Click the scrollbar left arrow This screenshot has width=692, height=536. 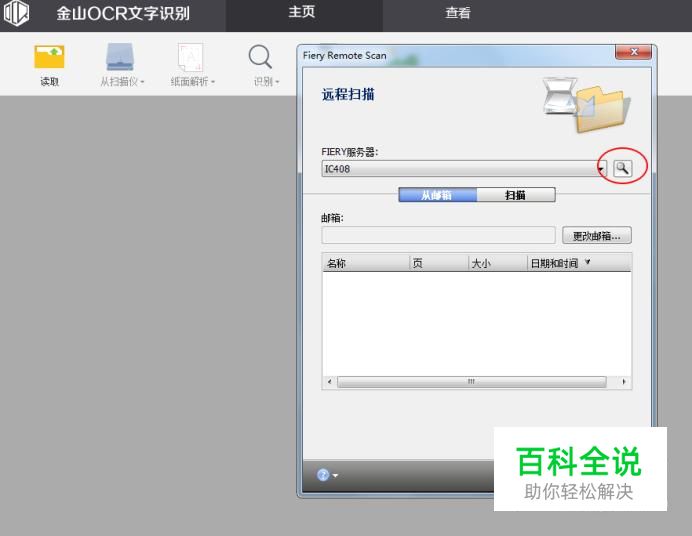point(330,382)
